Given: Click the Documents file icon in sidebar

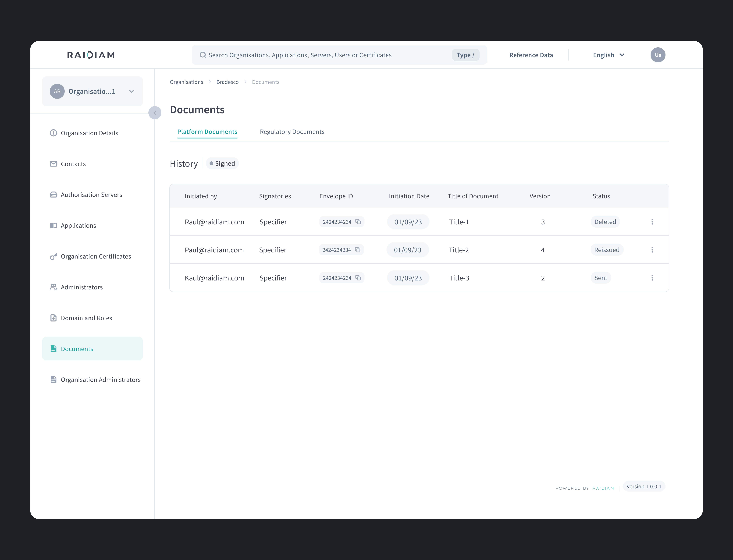Looking at the screenshot, I should (53, 349).
